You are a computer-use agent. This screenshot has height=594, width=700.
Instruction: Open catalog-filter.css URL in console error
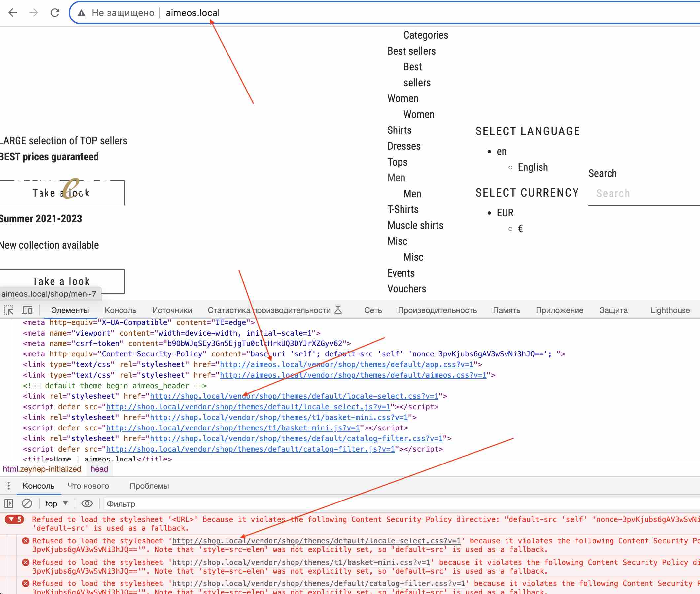click(319, 583)
